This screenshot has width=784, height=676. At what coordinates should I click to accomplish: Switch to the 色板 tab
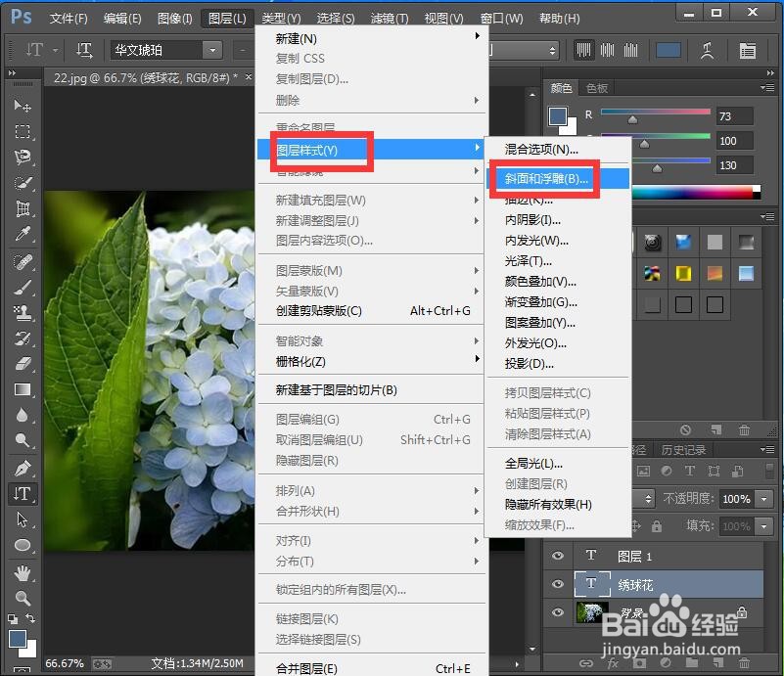597,88
